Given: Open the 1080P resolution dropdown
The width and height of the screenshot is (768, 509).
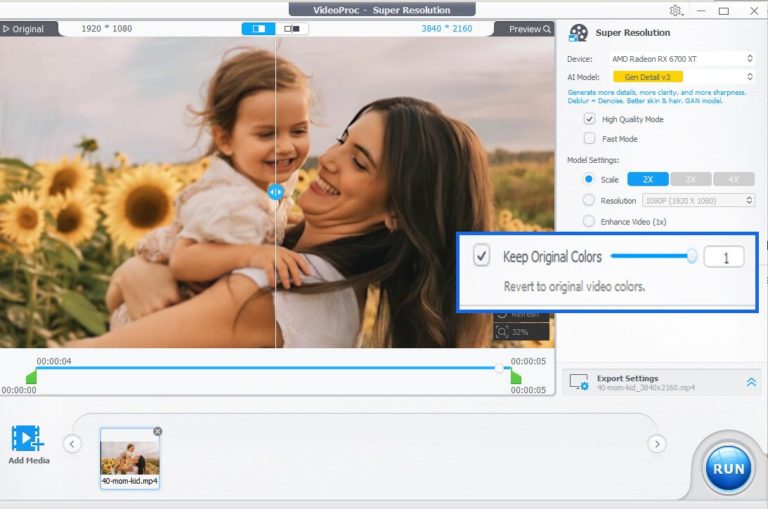Looking at the screenshot, I should click(698, 200).
